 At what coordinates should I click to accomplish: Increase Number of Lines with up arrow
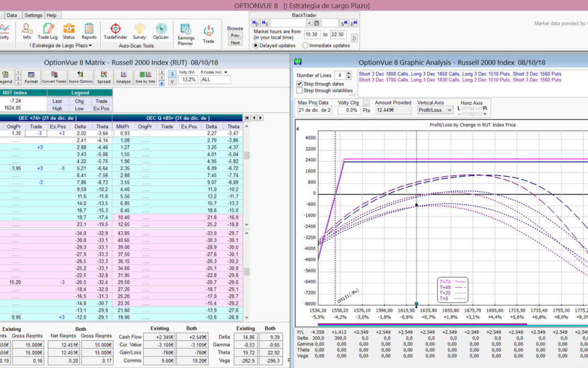click(349, 73)
